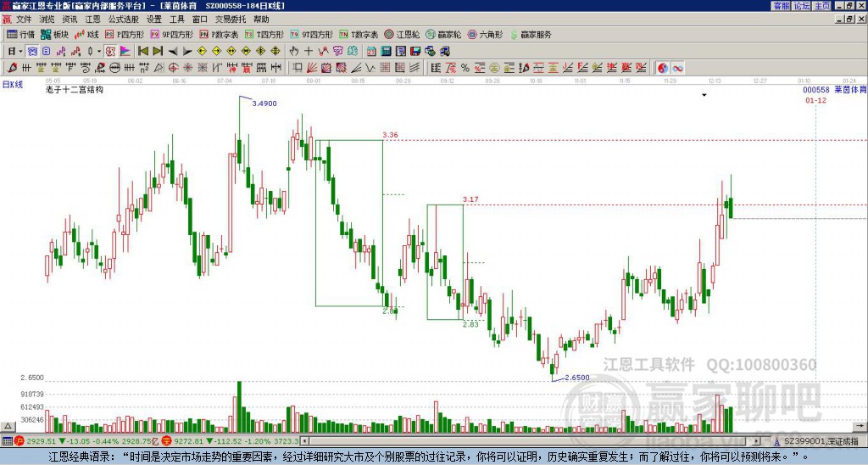The height and width of the screenshot is (465, 868).
Task: Click the 论坛 button in title bar
Action: tap(802, 6)
